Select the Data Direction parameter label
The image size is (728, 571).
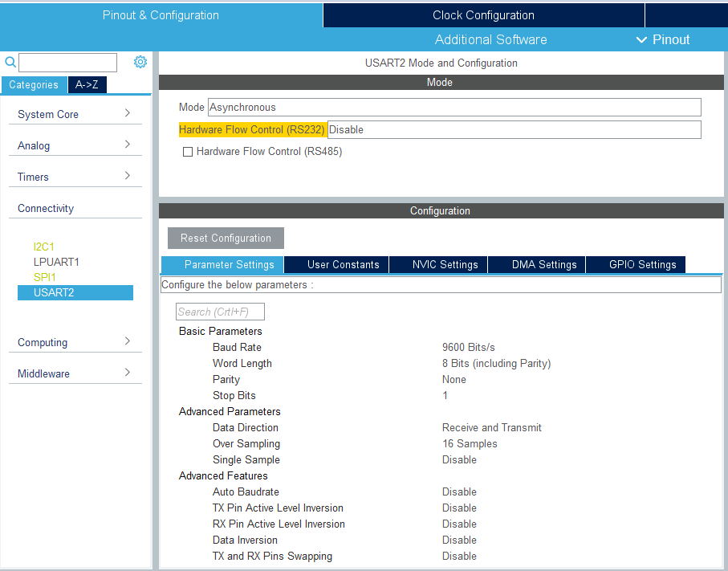[246, 427]
